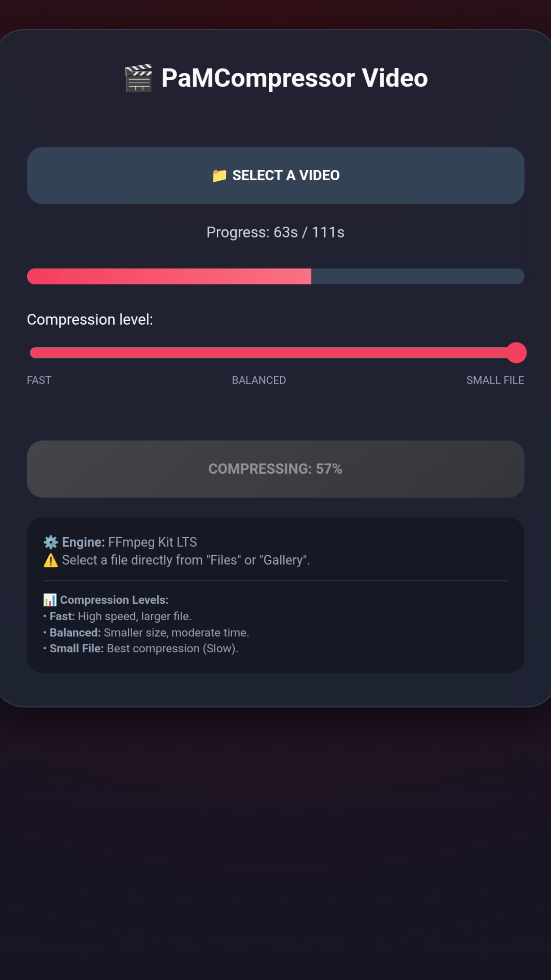This screenshot has width=551, height=980.
Task: Select the SMALL FILE compression label
Action: 495,380
